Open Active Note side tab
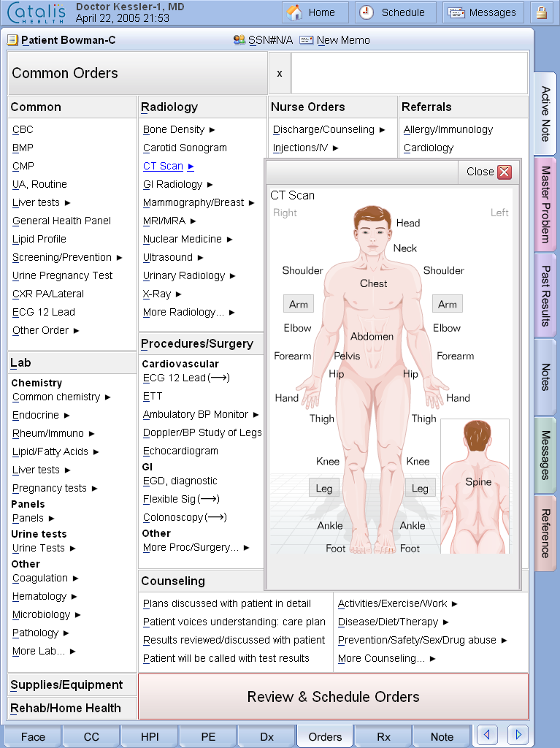560x748 pixels. tap(545, 113)
